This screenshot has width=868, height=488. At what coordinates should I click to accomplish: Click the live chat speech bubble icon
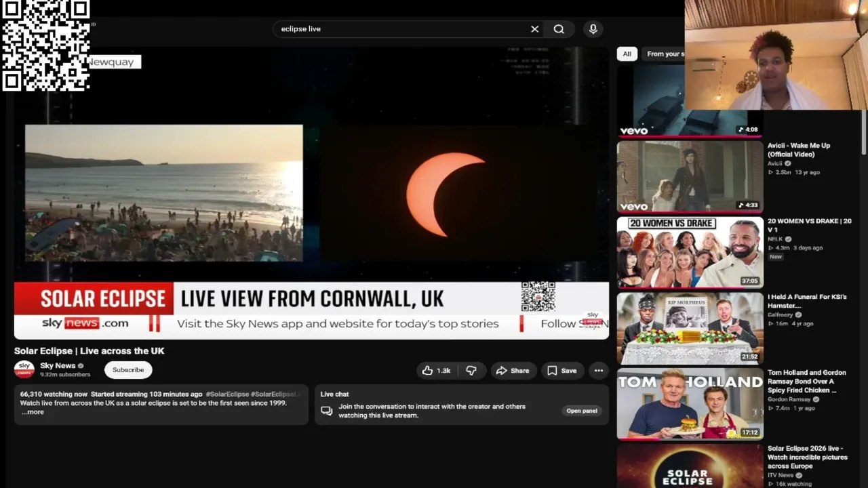[326, 411]
